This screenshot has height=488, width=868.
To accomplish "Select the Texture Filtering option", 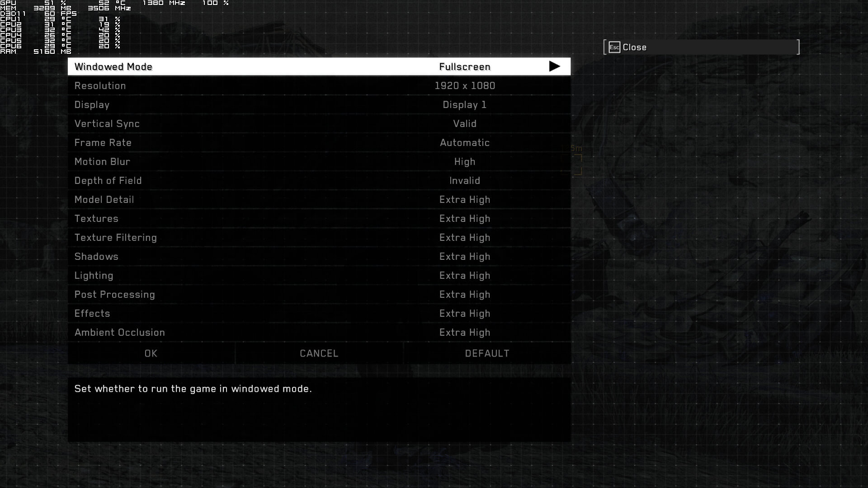I will pos(319,238).
